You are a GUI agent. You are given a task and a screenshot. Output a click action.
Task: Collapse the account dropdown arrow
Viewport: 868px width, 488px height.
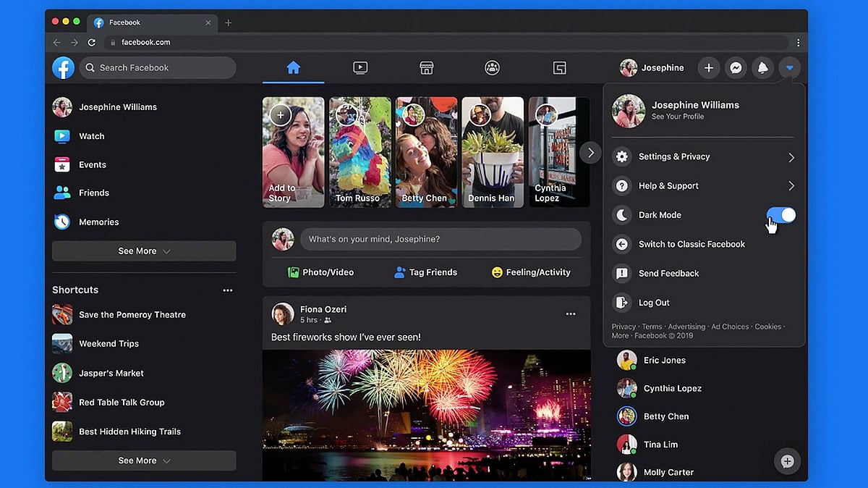click(x=790, y=68)
